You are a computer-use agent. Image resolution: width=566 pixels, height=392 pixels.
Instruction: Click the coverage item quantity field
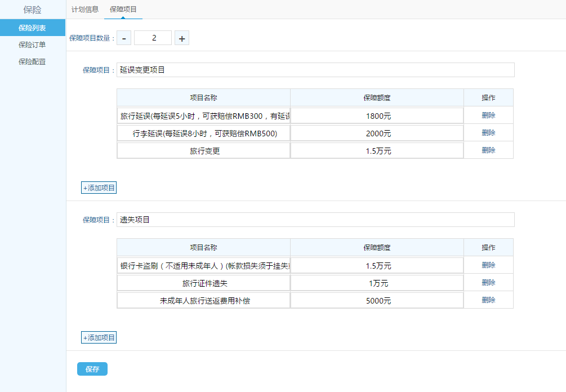click(153, 38)
